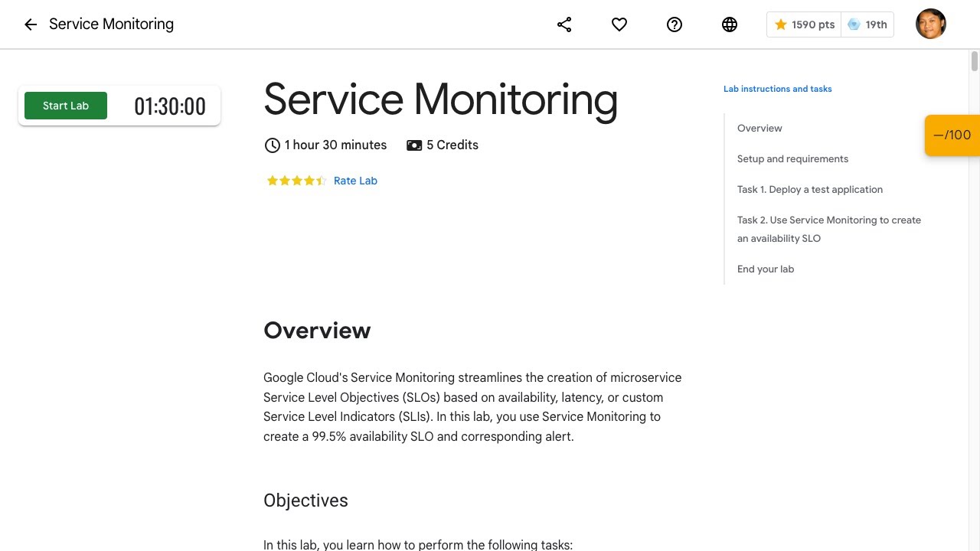Go to End your lab section

tap(766, 269)
